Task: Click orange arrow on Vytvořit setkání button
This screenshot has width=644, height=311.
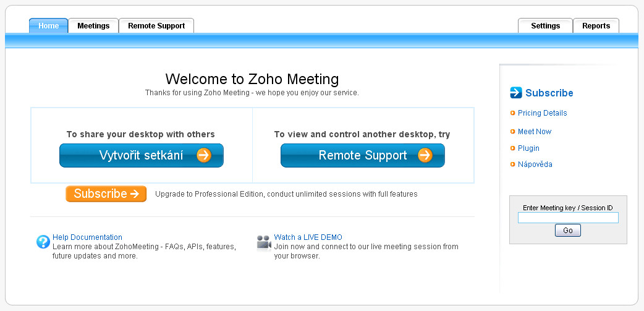Action: 204,155
